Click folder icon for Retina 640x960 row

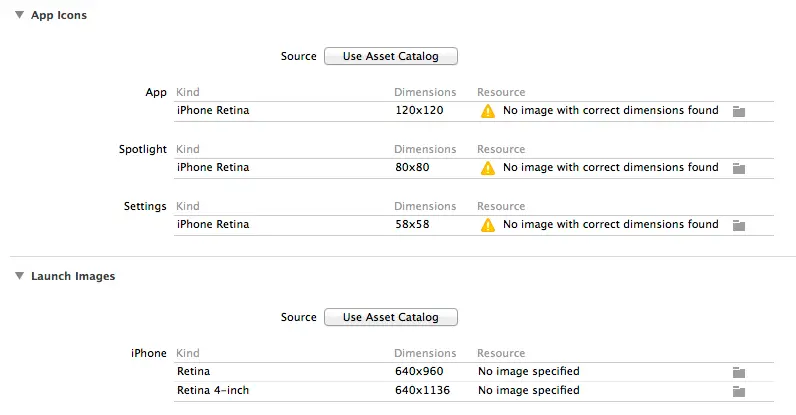pos(739,372)
